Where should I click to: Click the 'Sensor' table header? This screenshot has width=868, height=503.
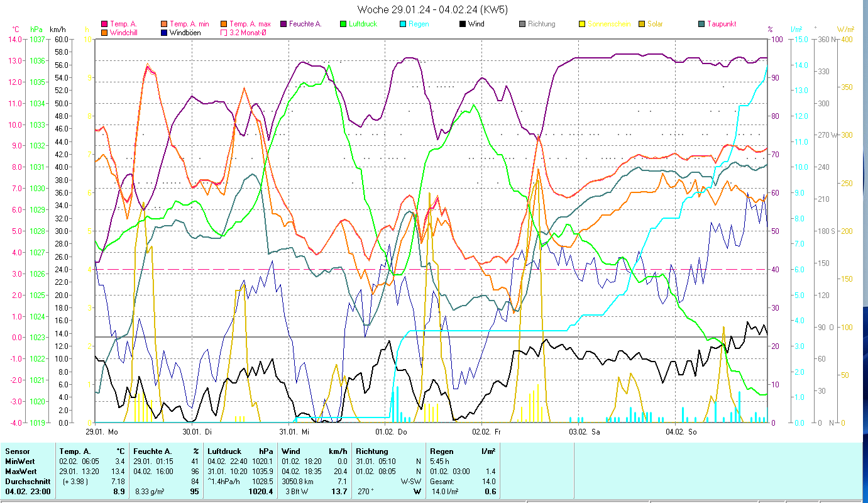[x=16, y=451]
